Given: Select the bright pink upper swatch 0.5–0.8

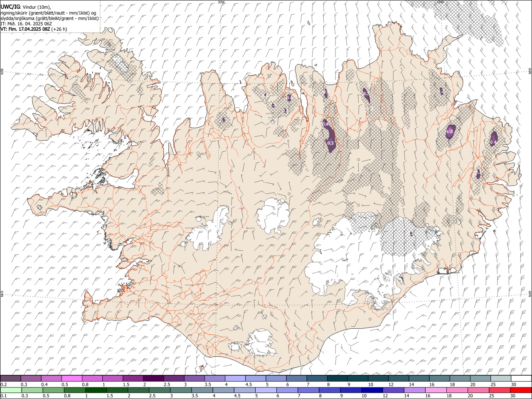Looking at the screenshot, I should click(x=72, y=379).
